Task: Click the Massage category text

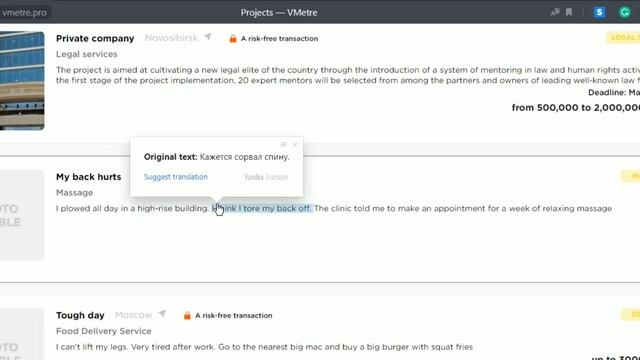Action: [x=74, y=192]
